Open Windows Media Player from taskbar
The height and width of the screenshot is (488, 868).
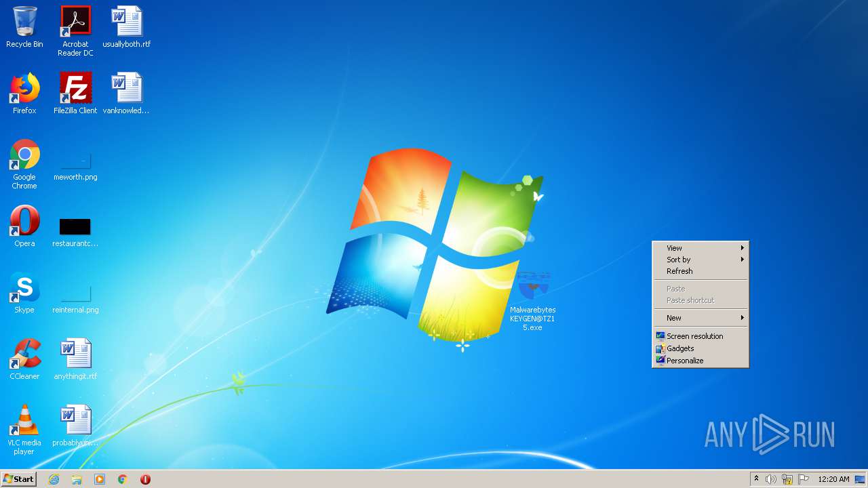(100, 479)
